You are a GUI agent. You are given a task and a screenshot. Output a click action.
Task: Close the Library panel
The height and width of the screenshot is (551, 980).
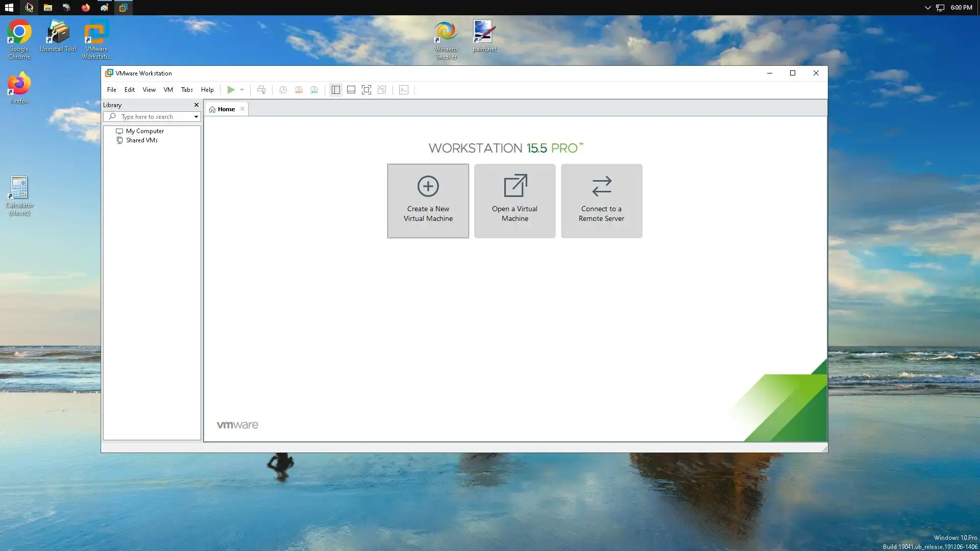tap(196, 105)
